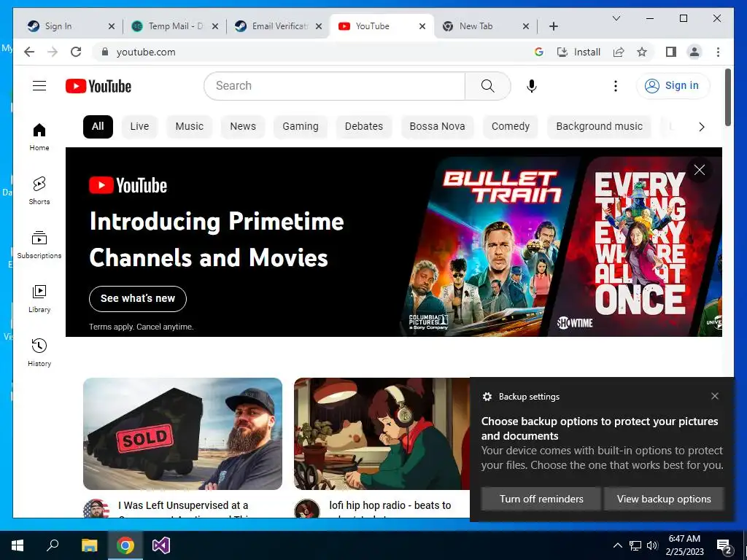Click See what's new button
The width and height of the screenshot is (747, 560).
click(x=138, y=298)
